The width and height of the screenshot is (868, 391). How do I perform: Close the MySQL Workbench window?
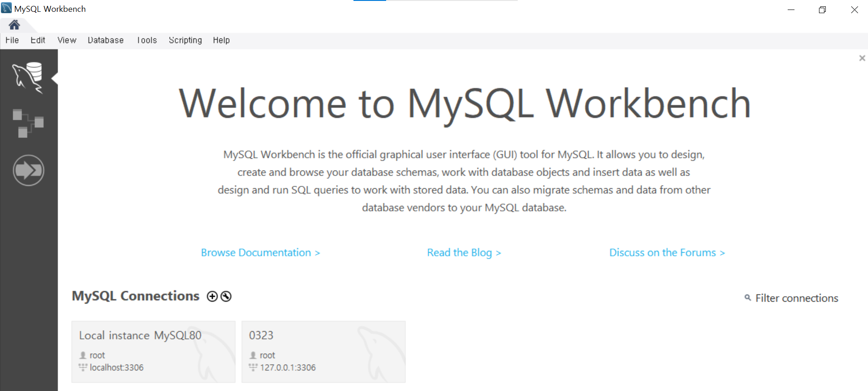tap(854, 10)
